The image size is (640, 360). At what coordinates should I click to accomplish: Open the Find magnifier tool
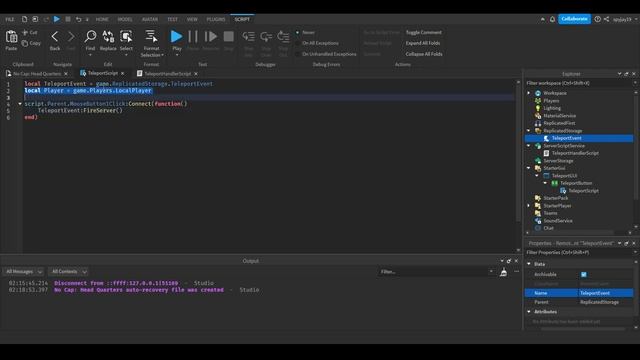pos(90,36)
